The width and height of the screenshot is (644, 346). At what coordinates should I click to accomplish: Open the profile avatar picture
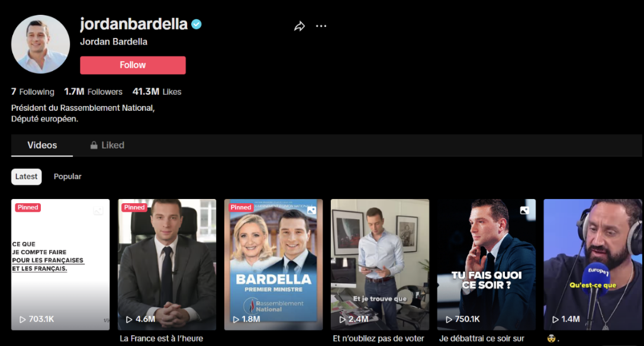tap(41, 44)
